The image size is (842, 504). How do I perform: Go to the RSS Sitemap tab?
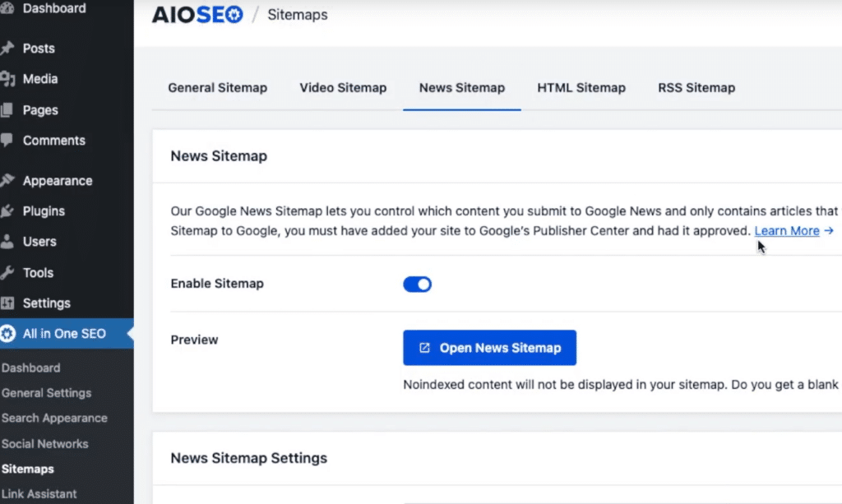(x=696, y=88)
